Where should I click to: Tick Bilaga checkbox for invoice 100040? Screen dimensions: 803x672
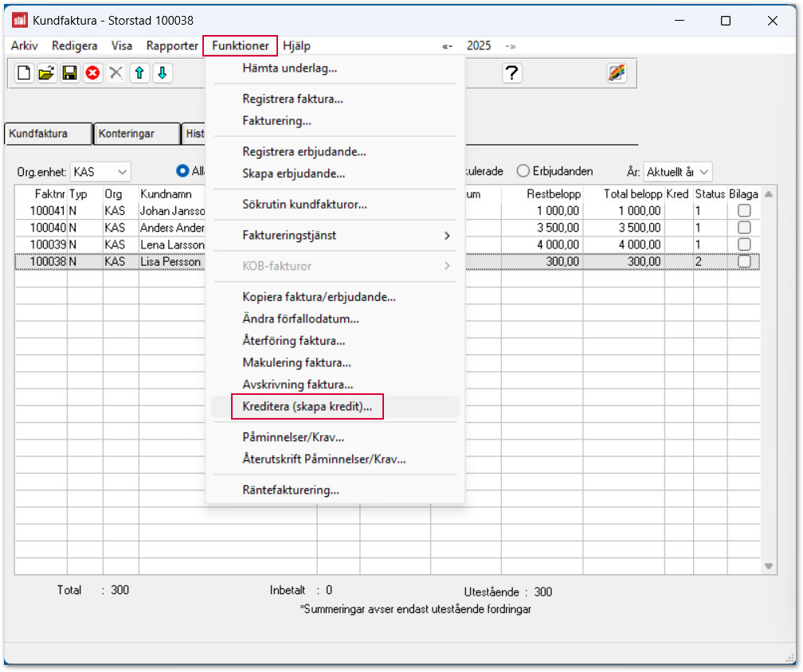[744, 227]
